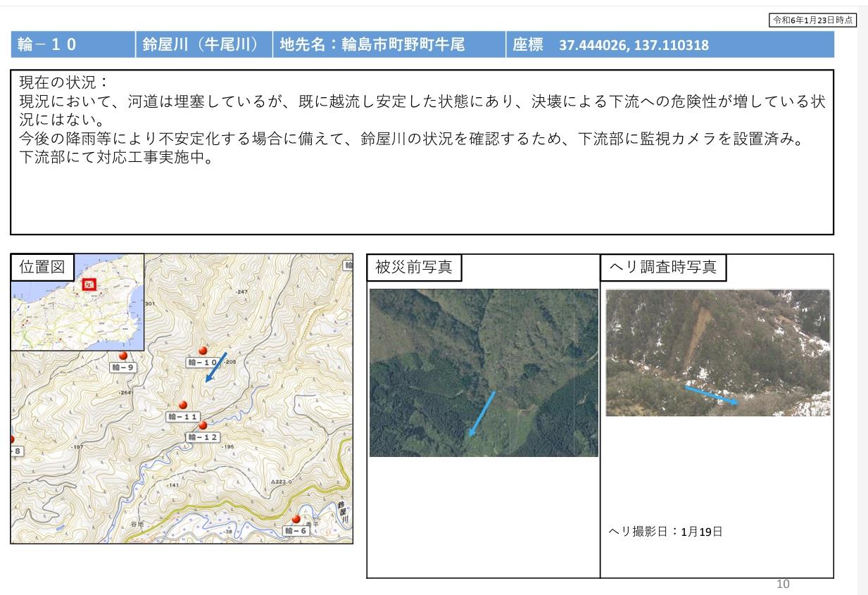Click the 輪－６ label on the map
Image resolution: width=868 pixels, height=595 pixels.
tap(296, 531)
